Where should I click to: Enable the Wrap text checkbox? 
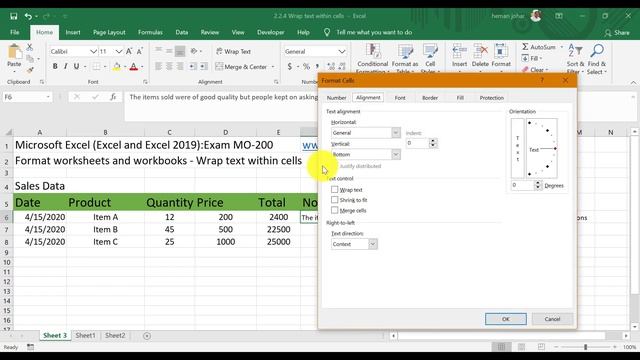click(335, 189)
